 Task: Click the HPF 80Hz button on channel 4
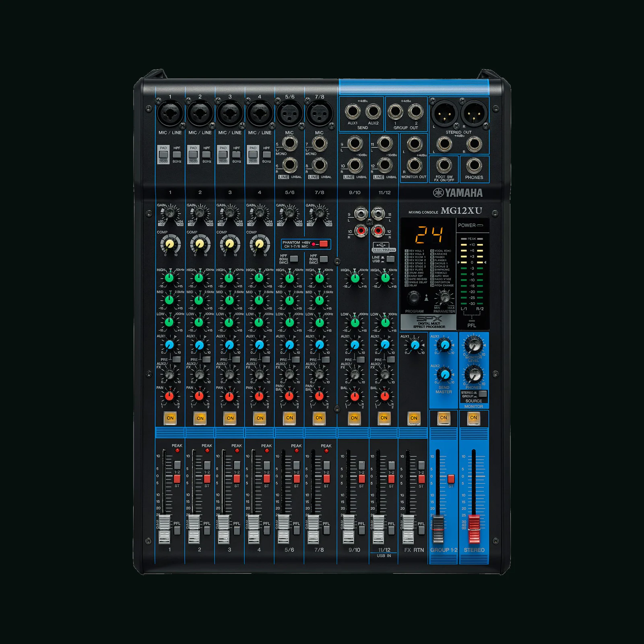(x=266, y=155)
